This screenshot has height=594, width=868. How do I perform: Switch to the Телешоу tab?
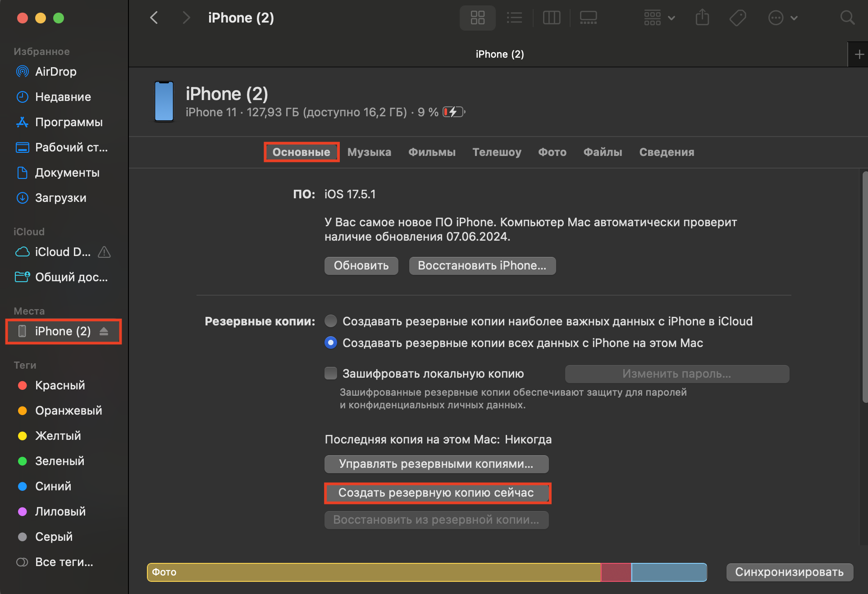point(497,152)
